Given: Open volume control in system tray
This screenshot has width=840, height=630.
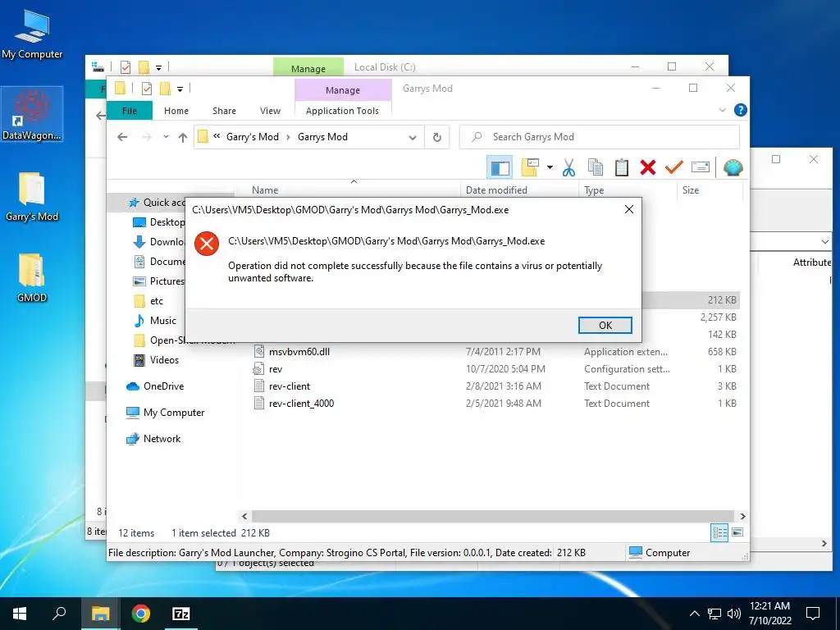Looking at the screenshot, I should coord(734,614).
